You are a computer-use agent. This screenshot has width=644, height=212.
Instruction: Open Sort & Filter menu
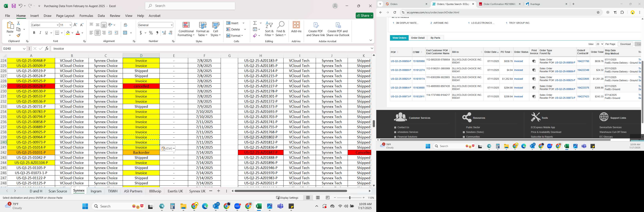(x=269, y=29)
